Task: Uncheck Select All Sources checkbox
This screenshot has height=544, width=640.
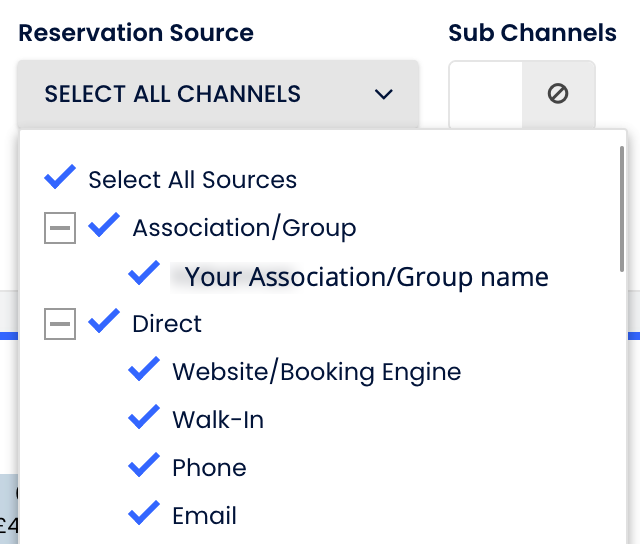Action: coord(60,178)
